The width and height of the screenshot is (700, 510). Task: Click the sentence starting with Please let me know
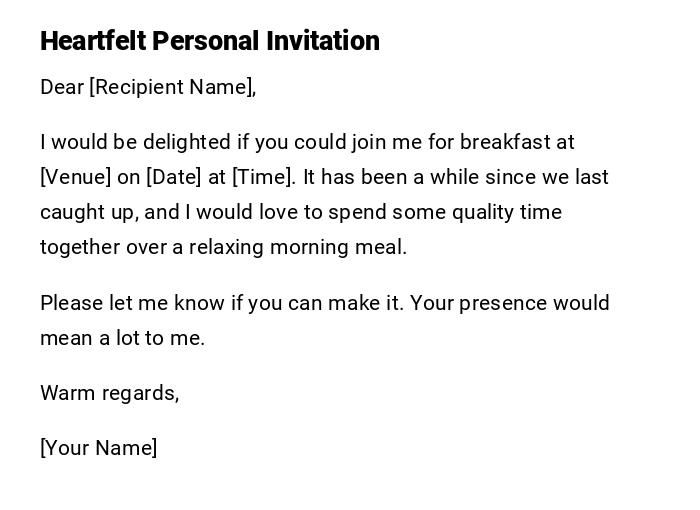click(222, 303)
